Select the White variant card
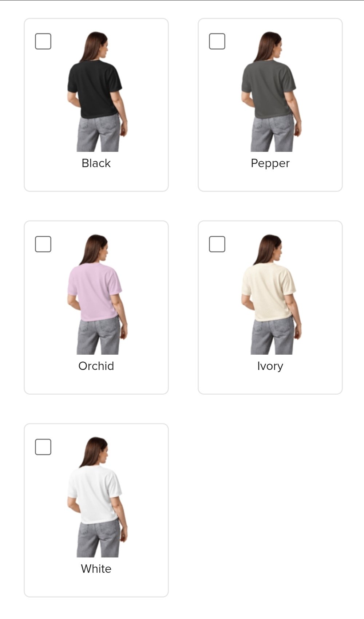The width and height of the screenshot is (364, 619). (x=96, y=510)
